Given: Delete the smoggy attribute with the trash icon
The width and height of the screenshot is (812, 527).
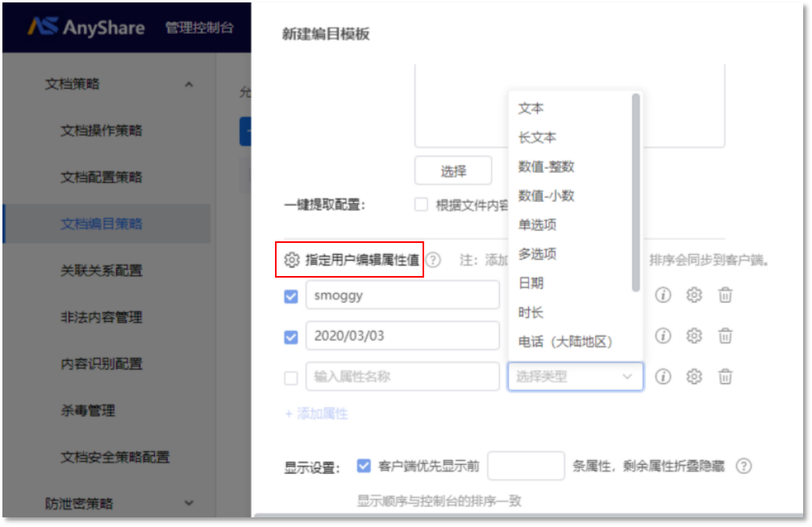Looking at the screenshot, I should [726, 295].
